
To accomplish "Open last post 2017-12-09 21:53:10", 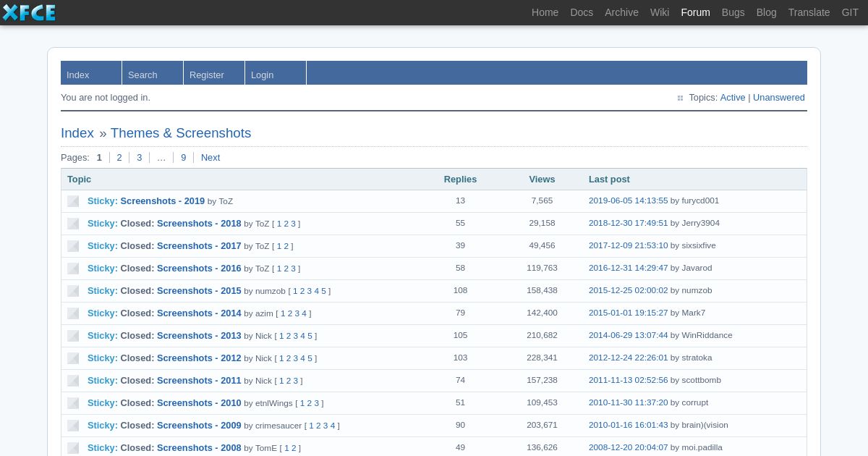I will click(628, 245).
